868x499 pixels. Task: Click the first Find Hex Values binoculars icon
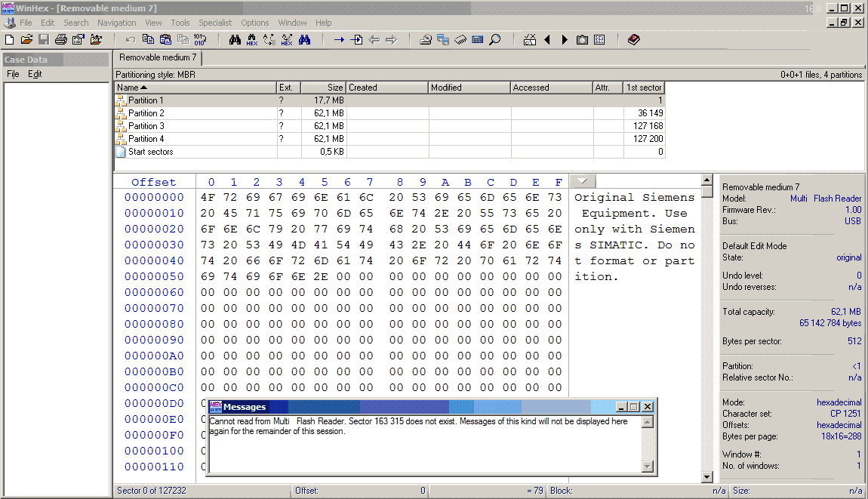point(252,40)
